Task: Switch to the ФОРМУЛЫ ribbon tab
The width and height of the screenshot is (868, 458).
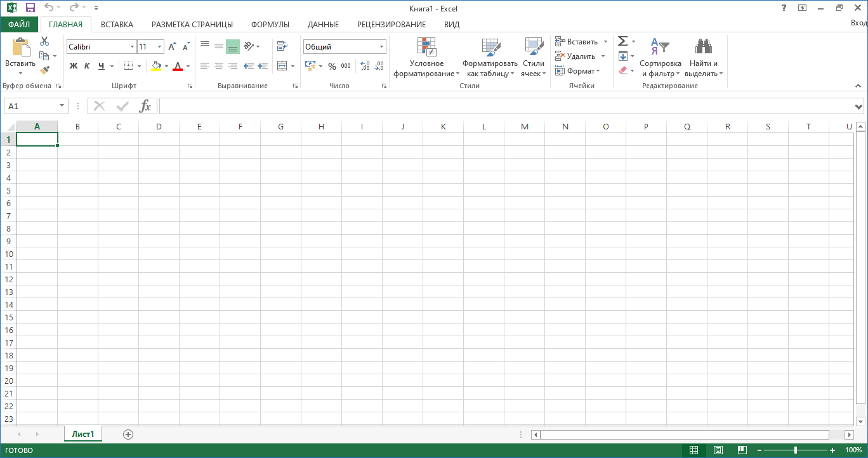Action: point(270,25)
